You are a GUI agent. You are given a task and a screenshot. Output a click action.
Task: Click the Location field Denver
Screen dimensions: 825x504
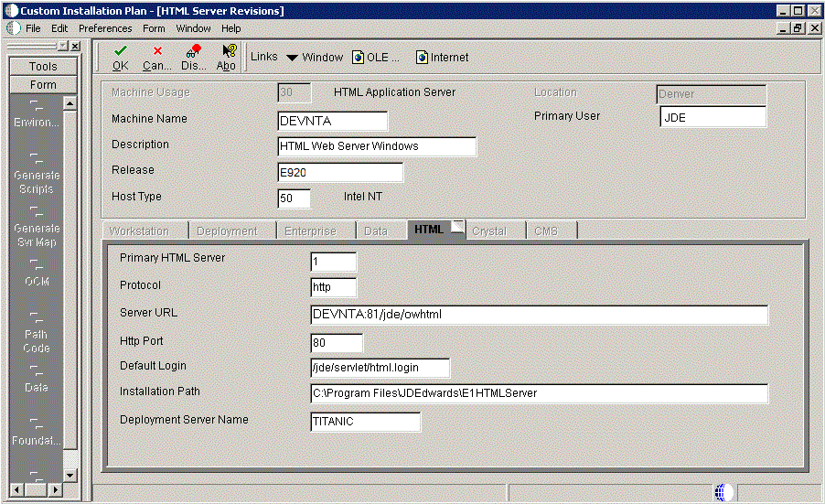[x=712, y=94]
